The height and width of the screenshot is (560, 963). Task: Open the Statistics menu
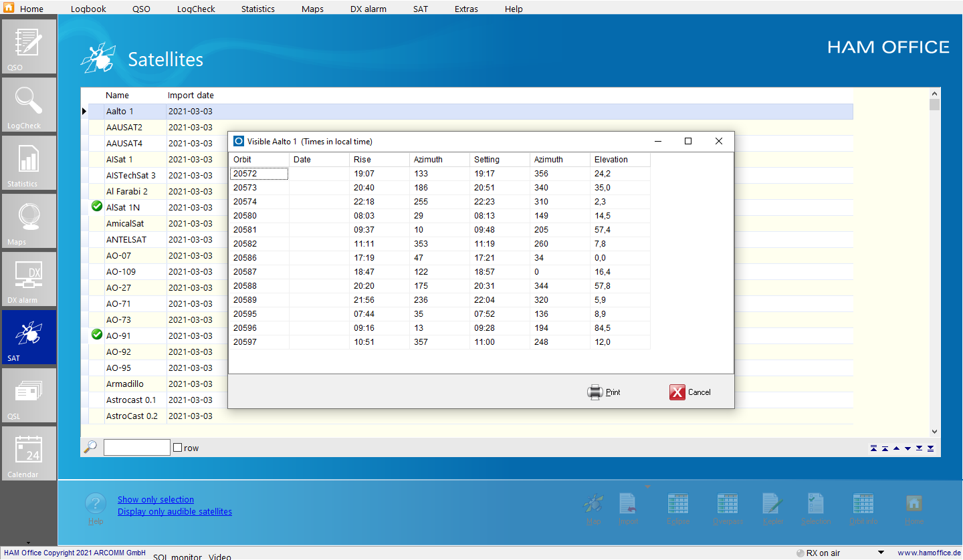[x=258, y=9]
